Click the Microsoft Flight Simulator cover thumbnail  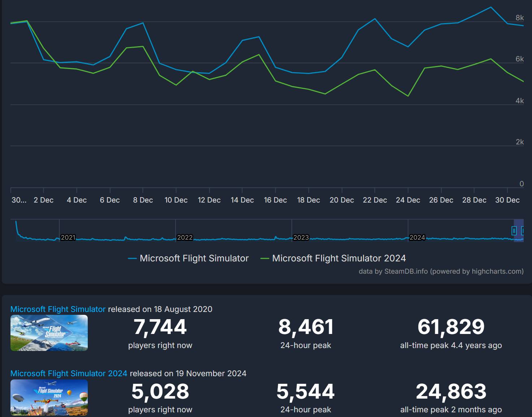pyautogui.click(x=49, y=333)
